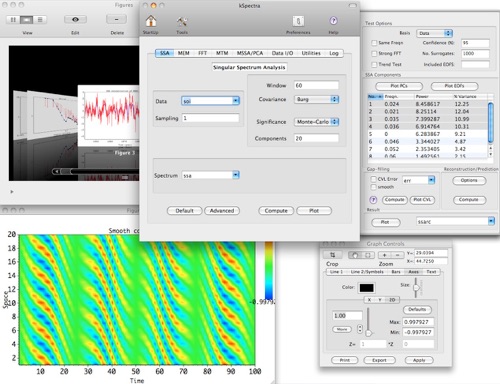Click Compute in the main SSA panel
This screenshot has width=500, height=384.
[276, 211]
